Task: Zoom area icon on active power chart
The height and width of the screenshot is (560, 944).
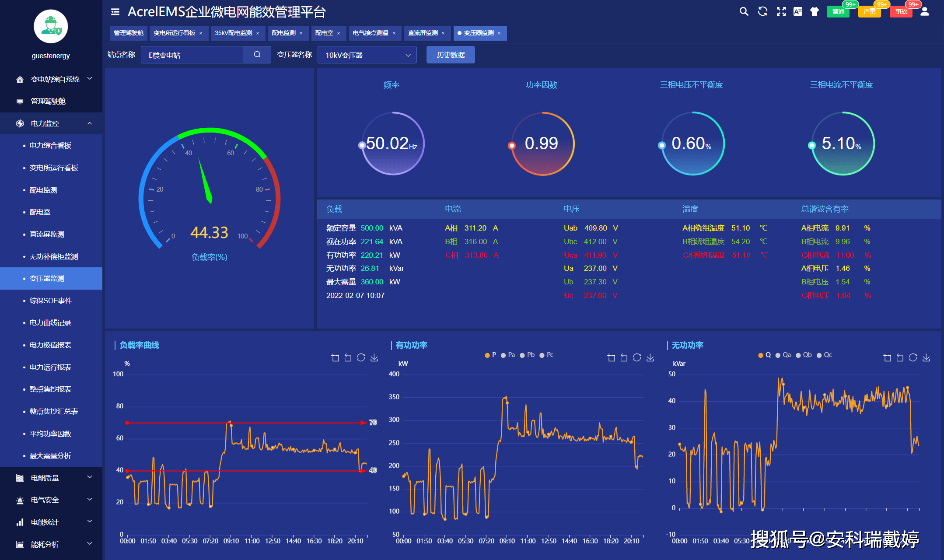Action: pos(611,358)
